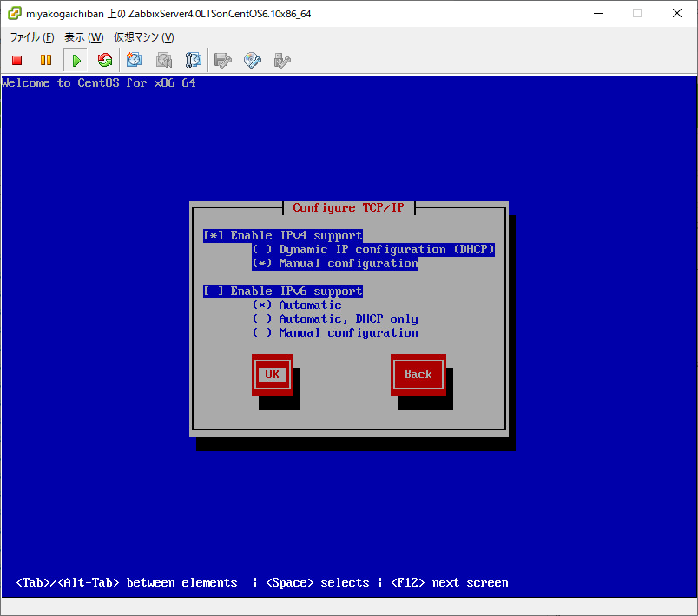Open the 表示 (W) menu
698x616 pixels.
[x=83, y=37]
